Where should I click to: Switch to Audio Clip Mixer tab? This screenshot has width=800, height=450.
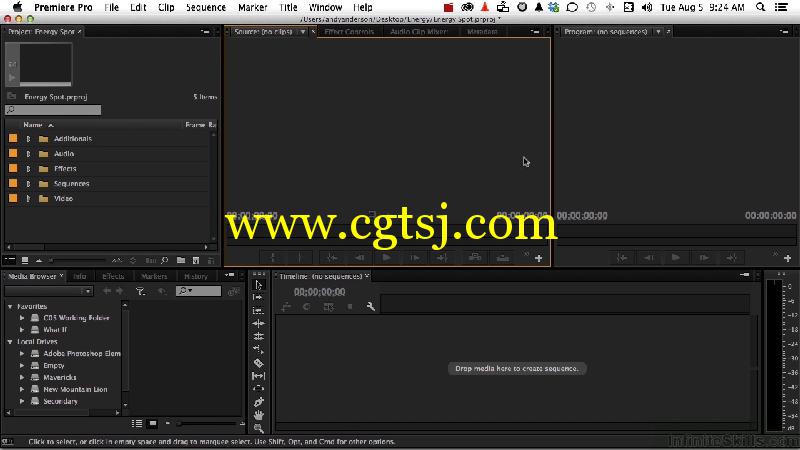419,32
